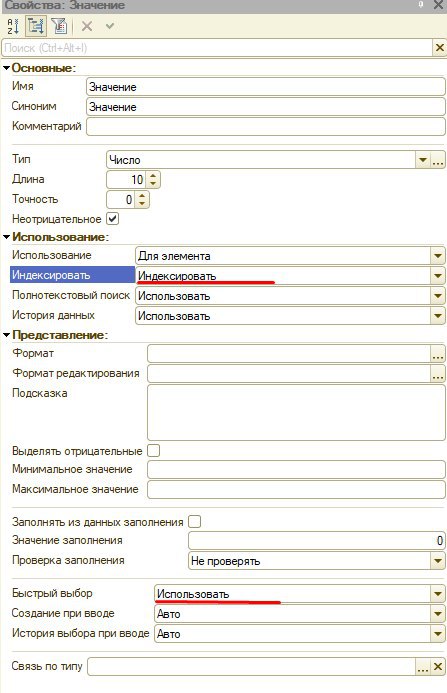This screenshot has width=447, height=693.
Task: Click the Точность value field
Action: coord(122,199)
